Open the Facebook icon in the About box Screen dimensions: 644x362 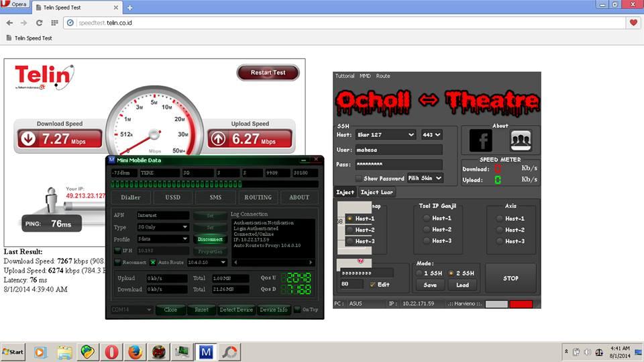480,140
